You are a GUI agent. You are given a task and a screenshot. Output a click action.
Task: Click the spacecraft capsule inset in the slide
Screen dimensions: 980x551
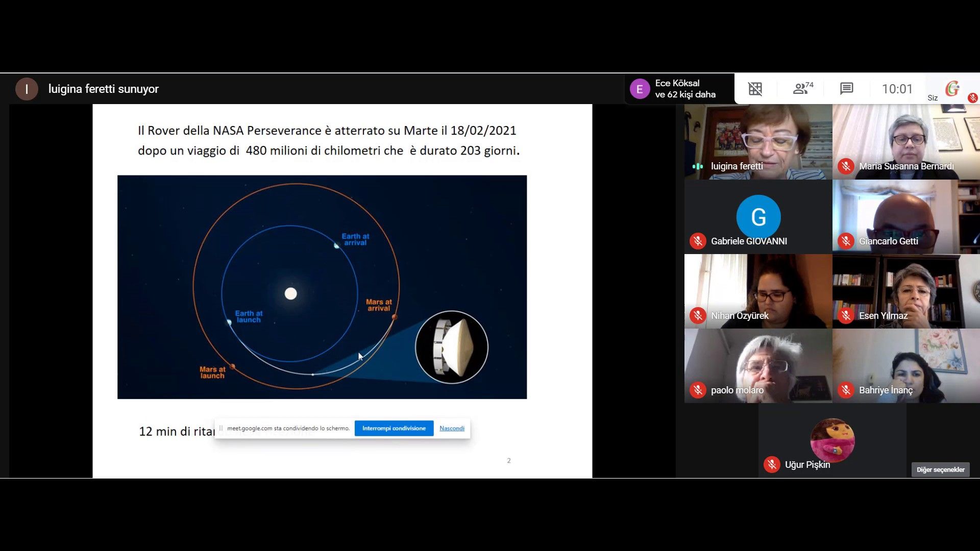pyautogui.click(x=452, y=347)
